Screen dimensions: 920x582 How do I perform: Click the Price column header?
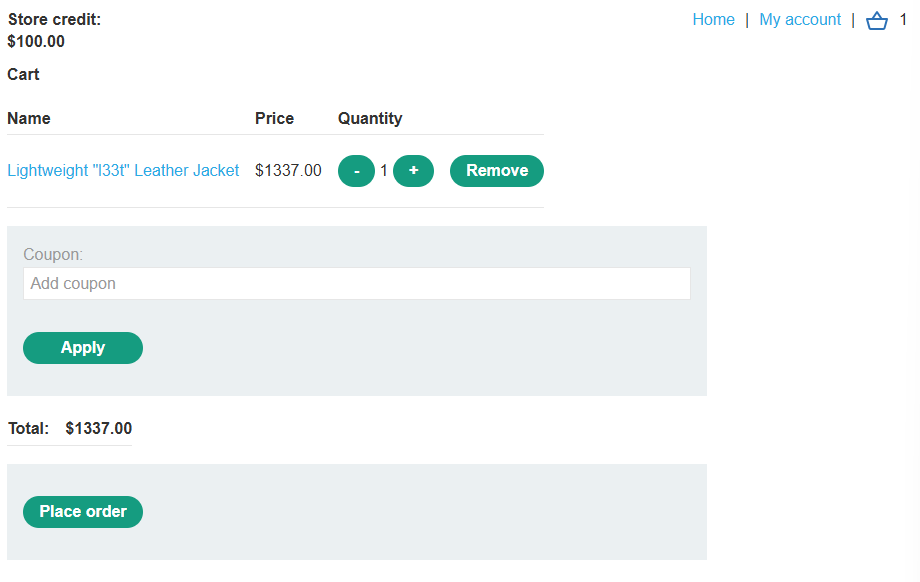coord(274,119)
